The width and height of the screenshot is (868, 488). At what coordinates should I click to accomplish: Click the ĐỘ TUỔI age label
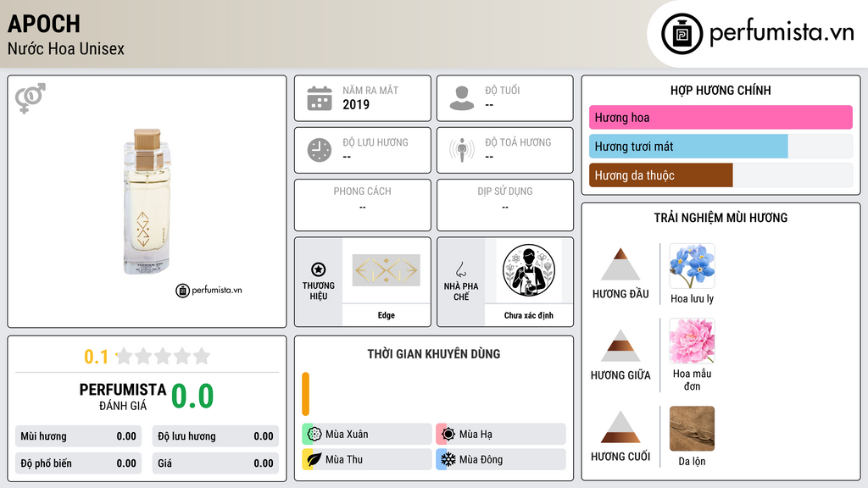(x=503, y=90)
